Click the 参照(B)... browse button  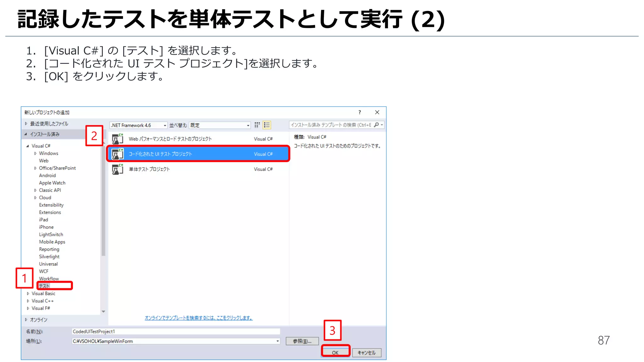pyautogui.click(x=302, y=341)
